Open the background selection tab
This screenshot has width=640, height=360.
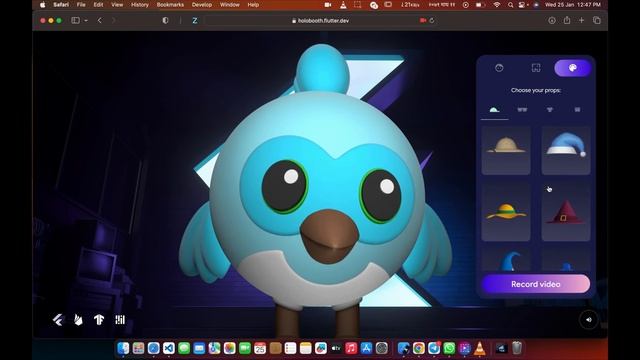click(536, 68)
